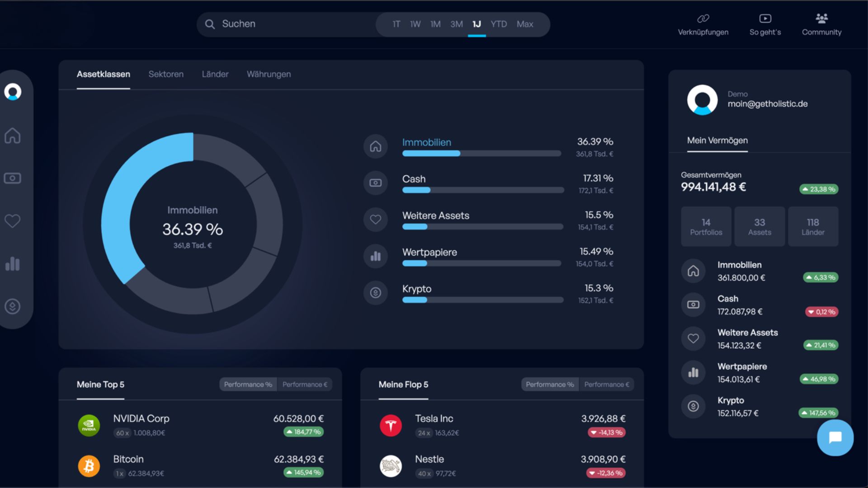The height and width of the screenshot is (488, 868).
Task: Select the 3M time range
Action: [456, 24]
